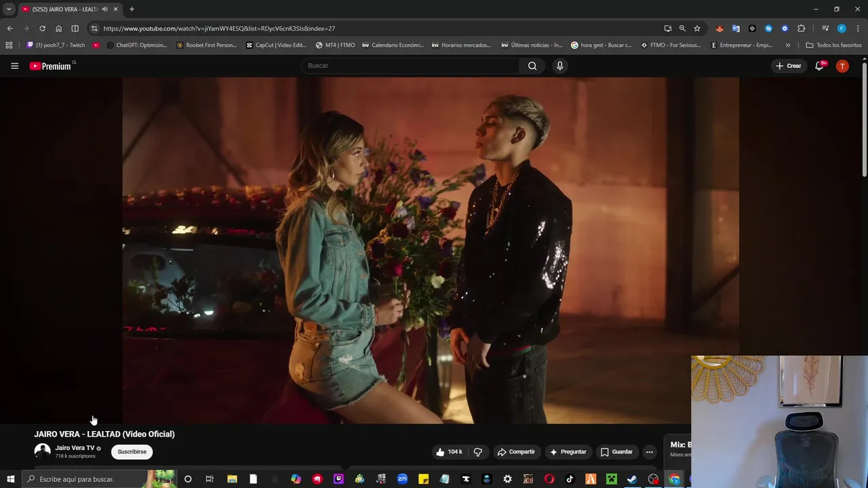The height and width of the screenshot is (488, 868).
Task: Open the Horarios mercados bookmark
Action: click(x=461, y=45)
